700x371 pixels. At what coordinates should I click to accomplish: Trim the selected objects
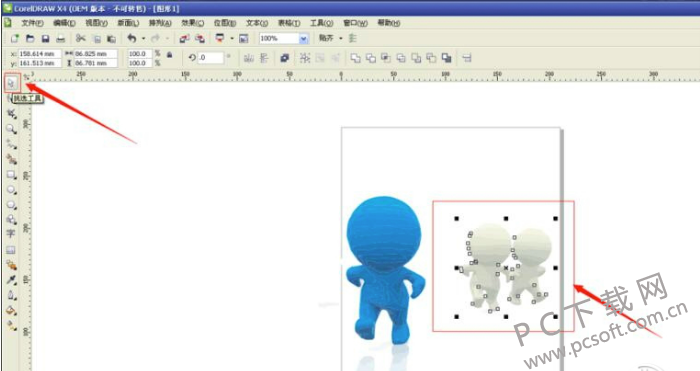point(371,58)
